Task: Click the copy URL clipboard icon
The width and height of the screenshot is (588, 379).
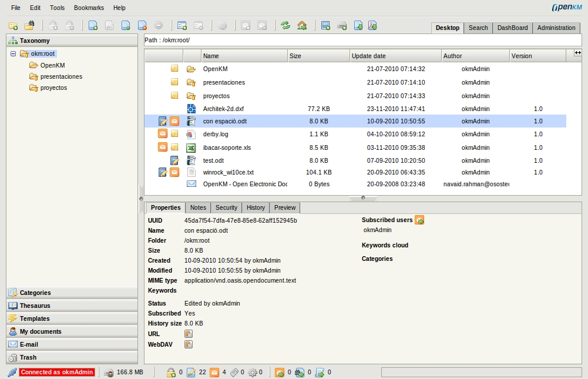Action: (188, 334)
